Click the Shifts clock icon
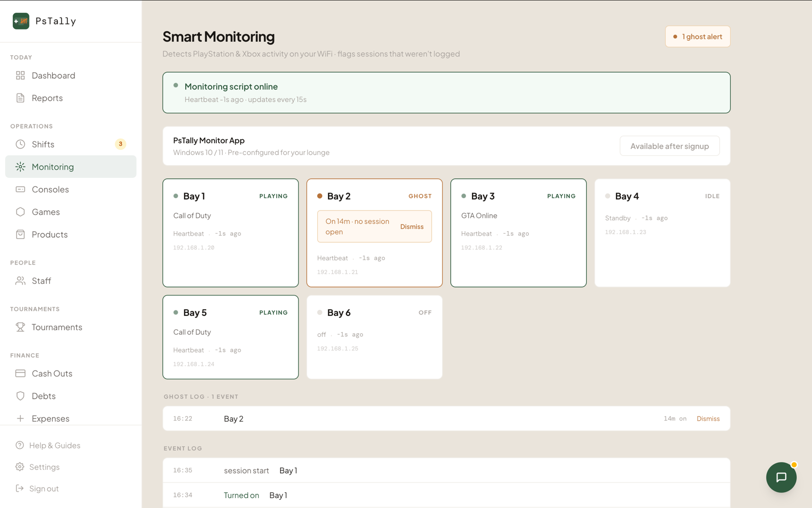 point(20,144)
